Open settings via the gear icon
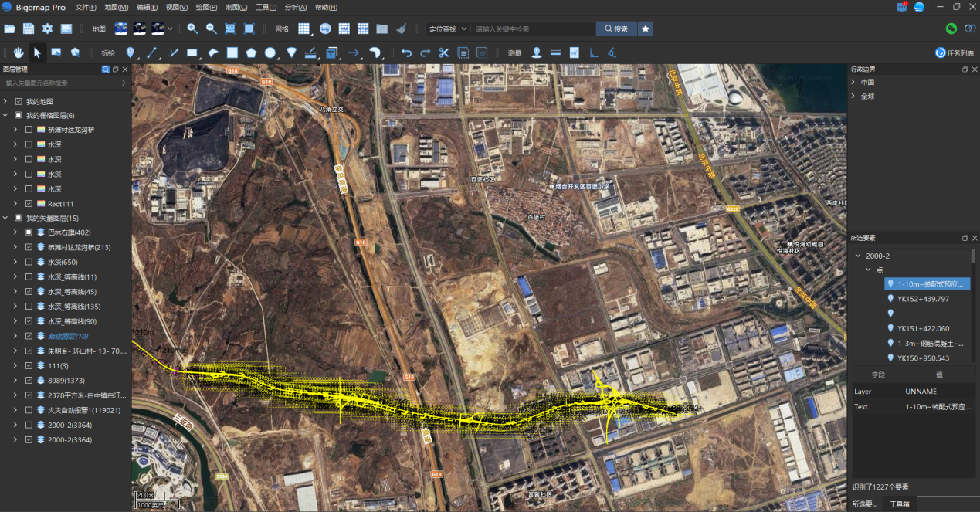980x512 pixels. pos(47,29)
